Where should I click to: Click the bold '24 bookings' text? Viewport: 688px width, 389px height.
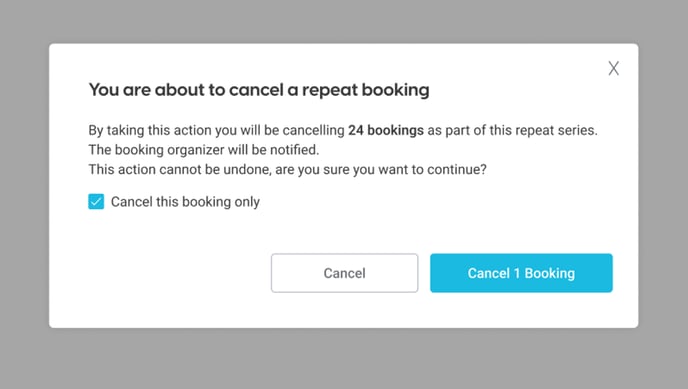click(386, 130)
